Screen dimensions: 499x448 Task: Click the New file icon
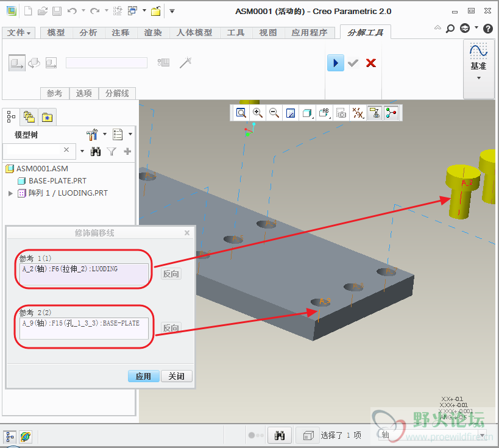pyautogui.click(x=28, y=11)
